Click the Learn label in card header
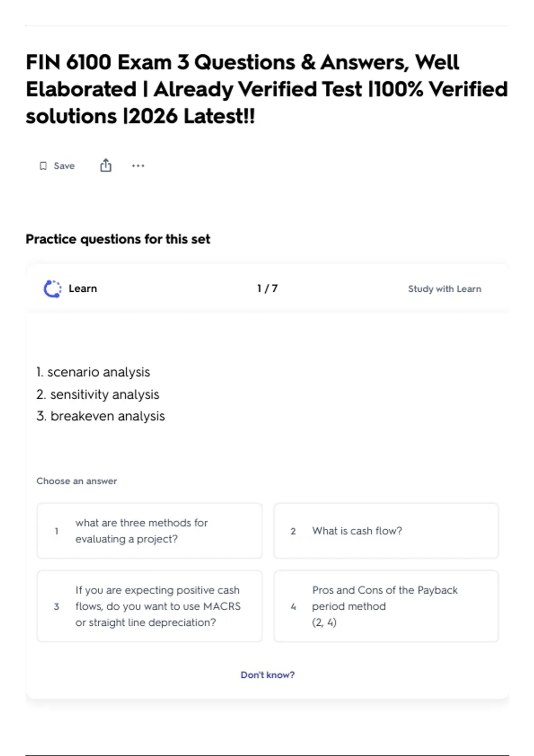The width and height of the screenshot is (534, 756). (83, 288)
